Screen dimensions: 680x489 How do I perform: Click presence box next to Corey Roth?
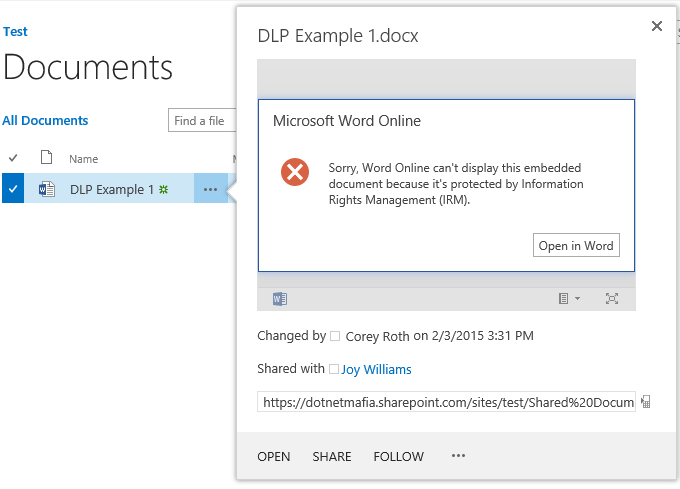(x=335, y=336)
